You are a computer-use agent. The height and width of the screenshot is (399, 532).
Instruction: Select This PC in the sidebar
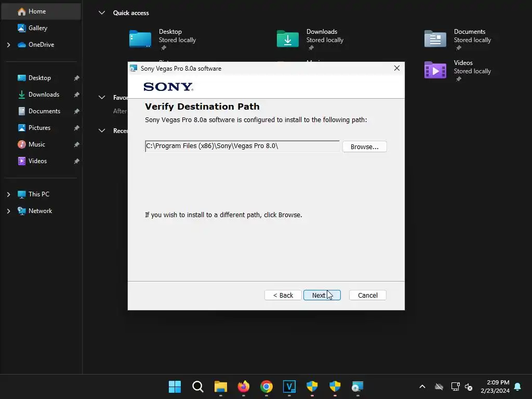click(x=38, y=194)
